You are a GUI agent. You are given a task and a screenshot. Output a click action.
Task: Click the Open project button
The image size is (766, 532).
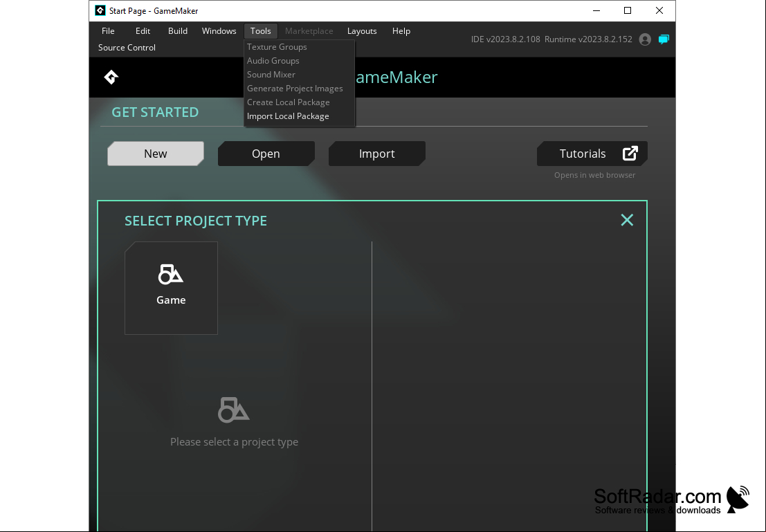tap(266, 154)
